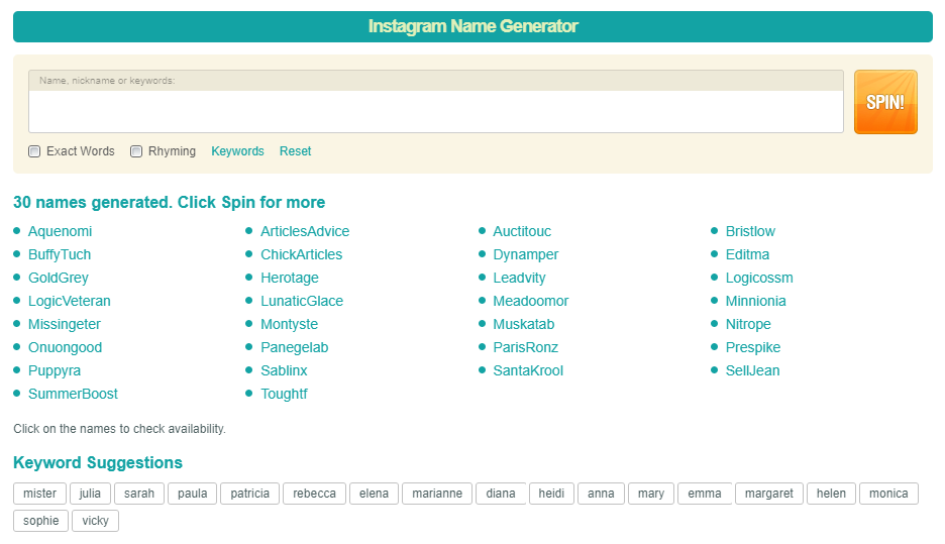Click the Herotage name
This screenshot has height=544, width=945.
289,278
